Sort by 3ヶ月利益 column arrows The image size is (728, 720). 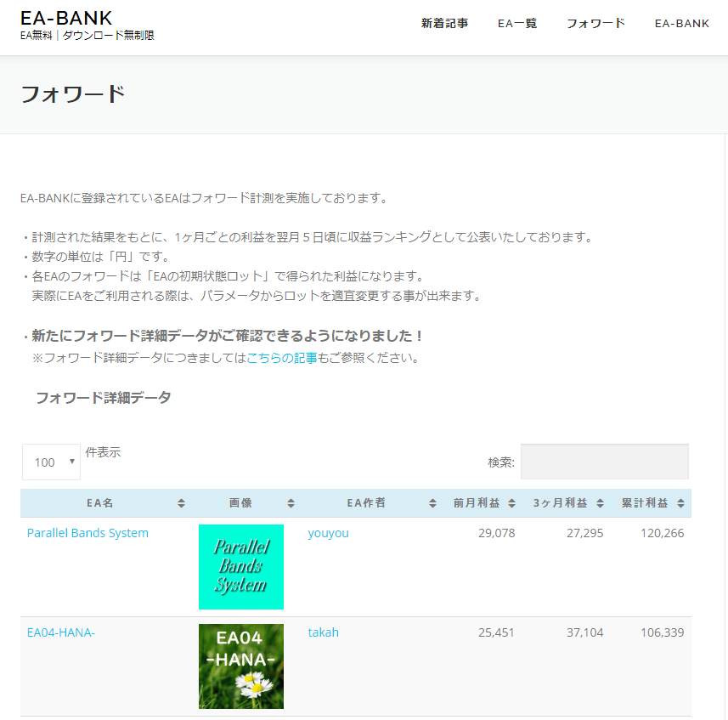click(x=600, y=503)
